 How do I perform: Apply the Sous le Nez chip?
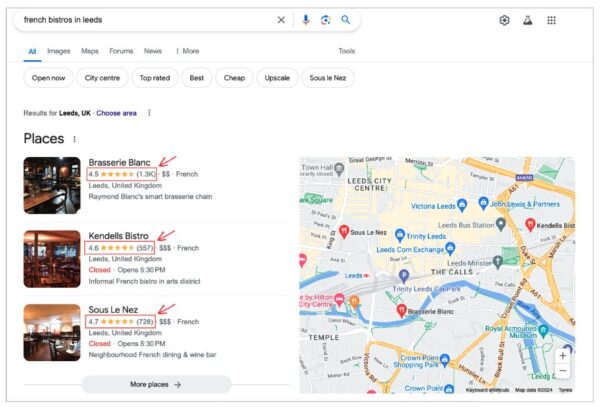pos(328,78)
